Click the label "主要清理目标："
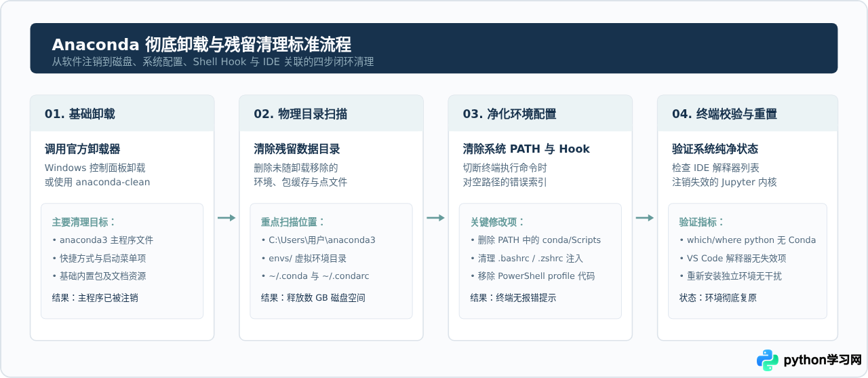 [x=84, y=222]
